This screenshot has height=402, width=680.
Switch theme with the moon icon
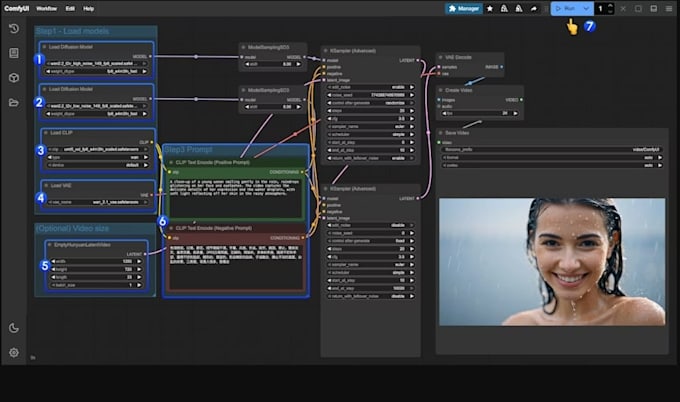pos(14,328)
